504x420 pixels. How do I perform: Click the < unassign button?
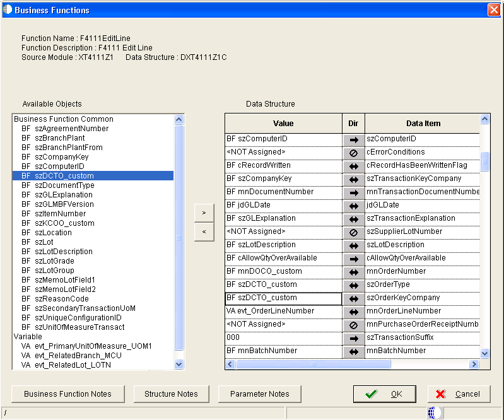204,231
